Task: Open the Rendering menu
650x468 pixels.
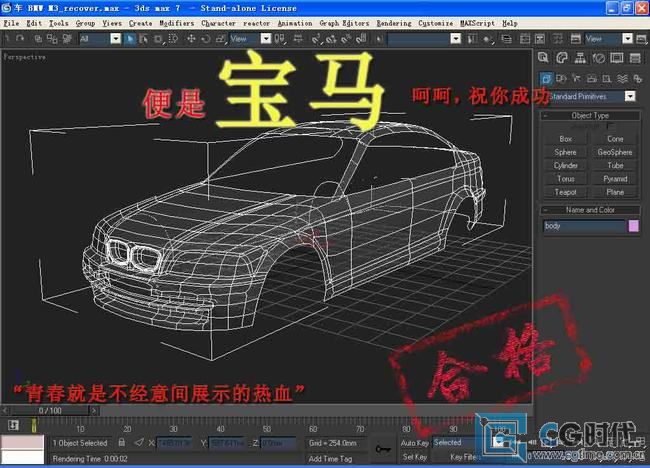Action: click(x=394, y=23)
